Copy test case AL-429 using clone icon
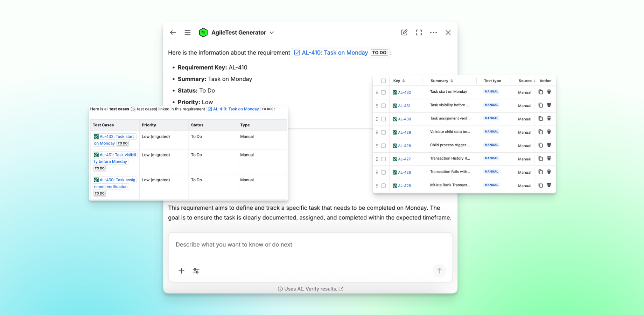Screen dimensions: 644x315 tap(540, 132)
